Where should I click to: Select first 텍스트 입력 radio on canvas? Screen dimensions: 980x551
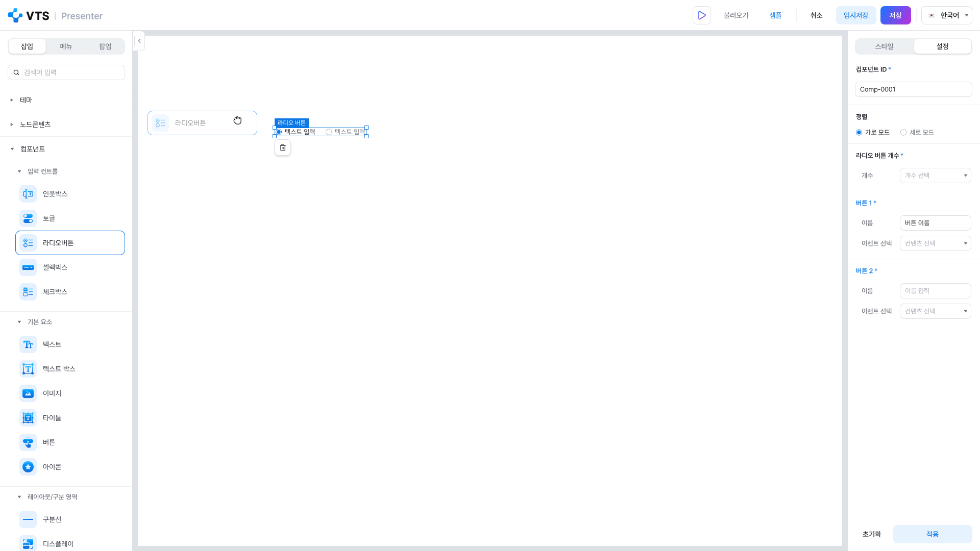pyautogui.click(x=279, y=132)
